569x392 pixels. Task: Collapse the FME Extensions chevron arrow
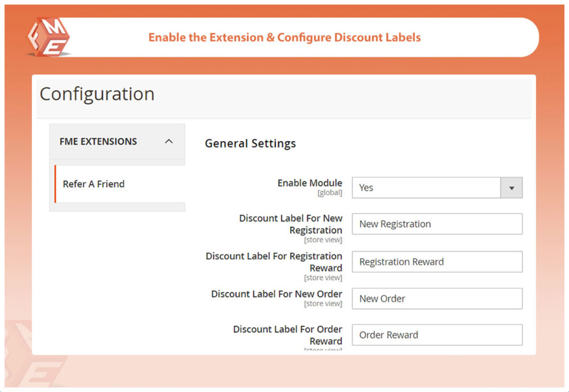(168, 141)
